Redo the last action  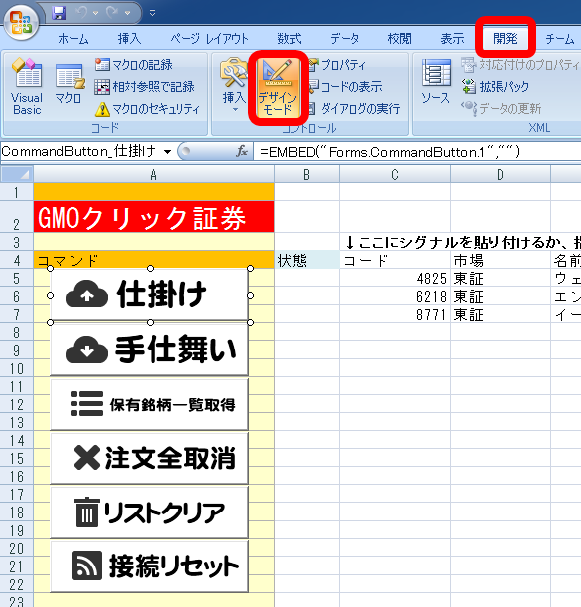[x=112, y=13]
